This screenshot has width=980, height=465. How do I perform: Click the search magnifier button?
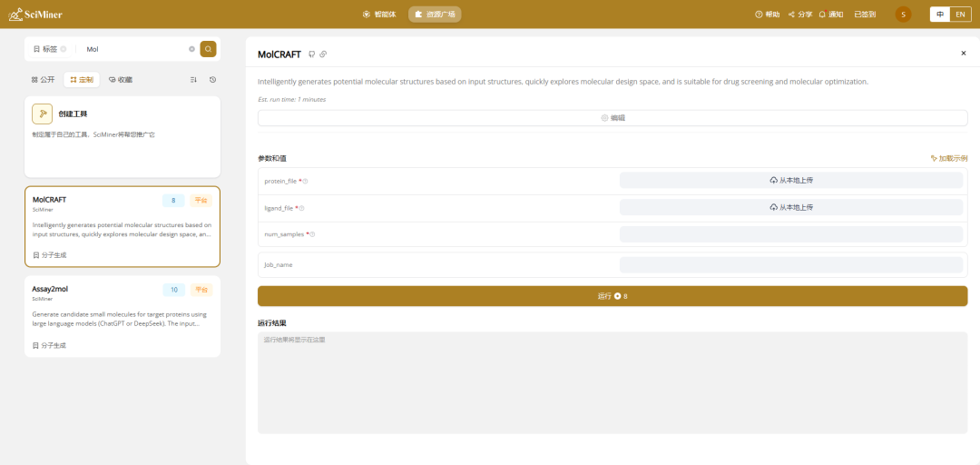click(208, 49)
